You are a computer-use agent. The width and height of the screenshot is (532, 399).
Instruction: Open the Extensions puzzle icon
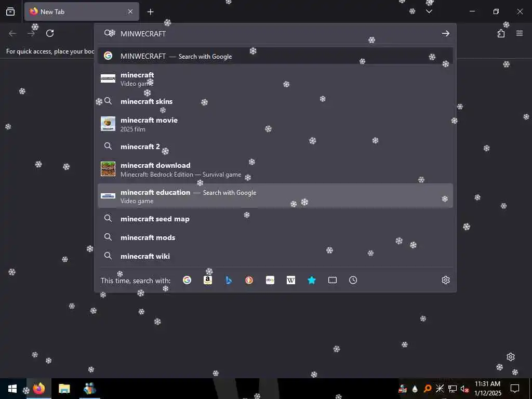pos(501,33)
